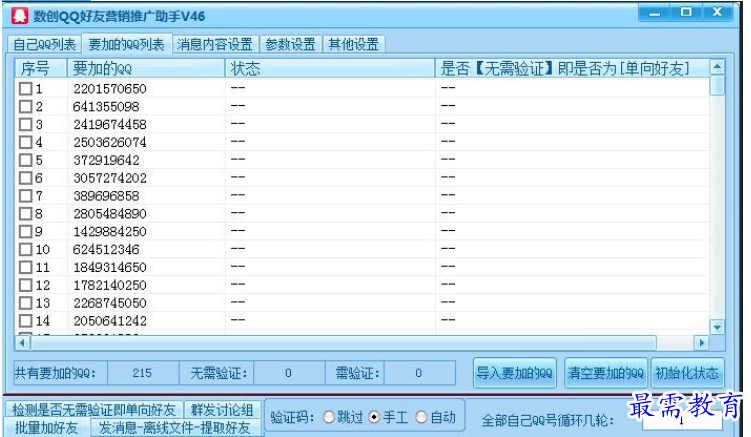Open 发消息-离线文件-提取好友 tab
This screenshot has width=751, height=437.
tap(175, 427)
